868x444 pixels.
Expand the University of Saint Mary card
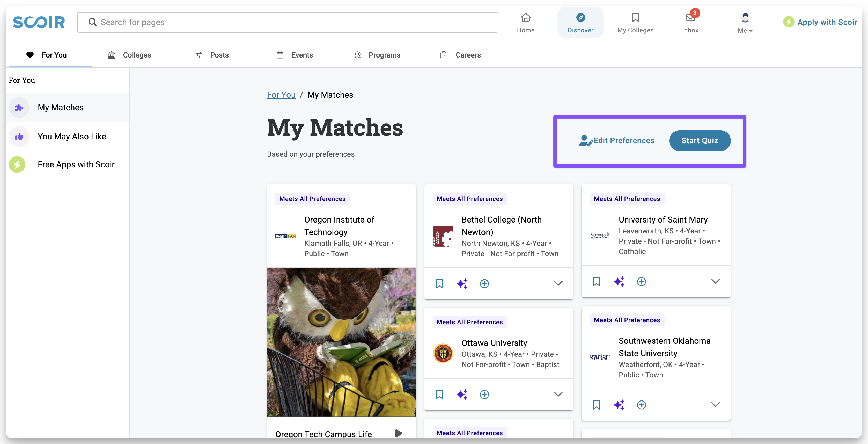(x=715, y=281)
